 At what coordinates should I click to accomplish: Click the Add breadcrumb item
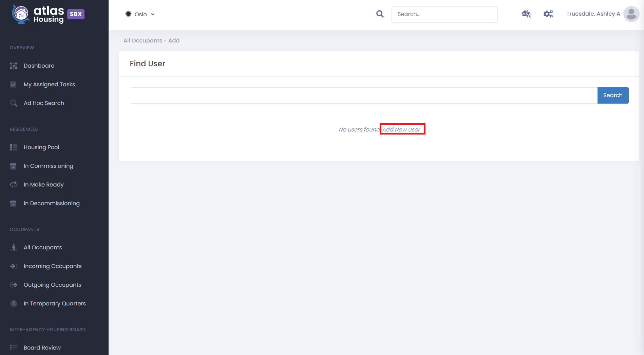174,40
